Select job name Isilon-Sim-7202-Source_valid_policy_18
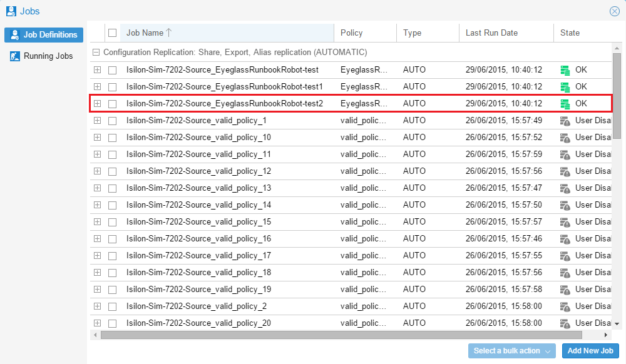 click(199, 272)
